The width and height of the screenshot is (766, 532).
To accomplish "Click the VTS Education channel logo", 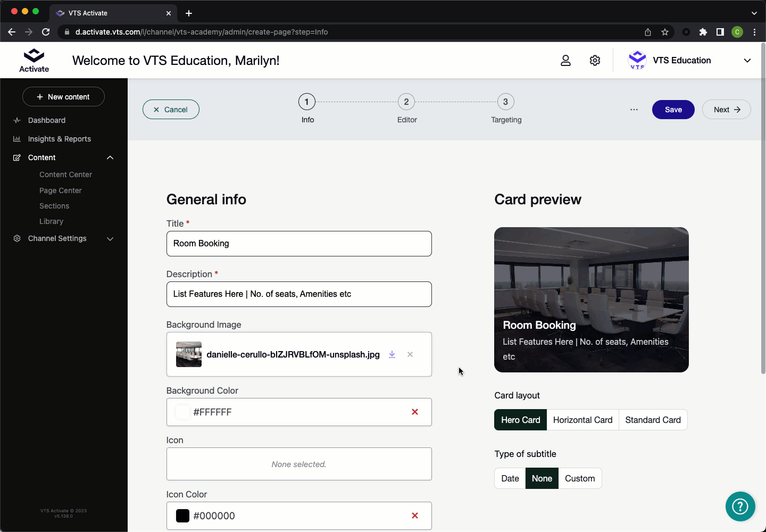I will point(637,60).
